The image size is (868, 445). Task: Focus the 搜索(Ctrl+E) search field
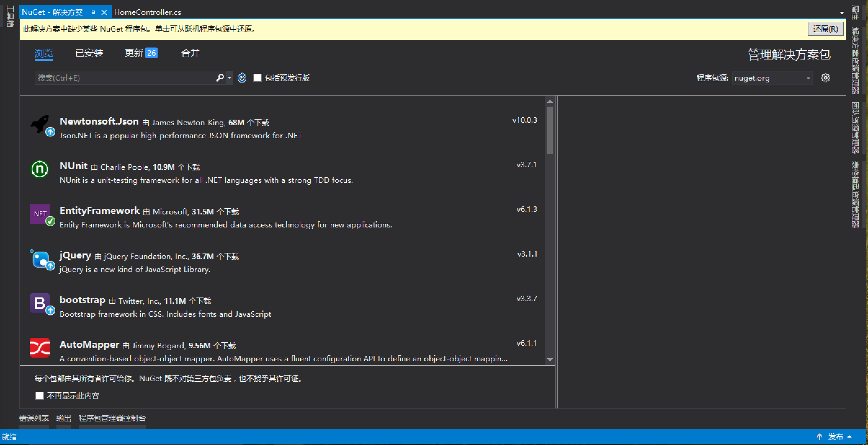[x=125, y=78]
